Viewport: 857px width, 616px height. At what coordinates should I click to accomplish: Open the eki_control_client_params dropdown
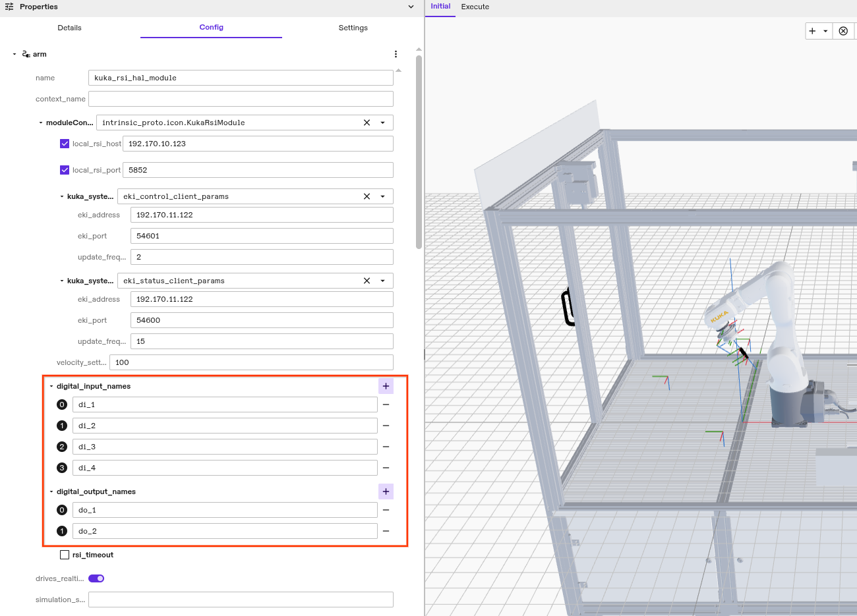(x=382, y=196)
